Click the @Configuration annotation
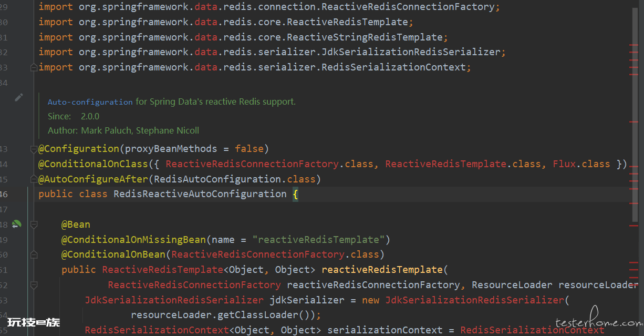This screenshot has width=644, height=336. pos(79,149)
